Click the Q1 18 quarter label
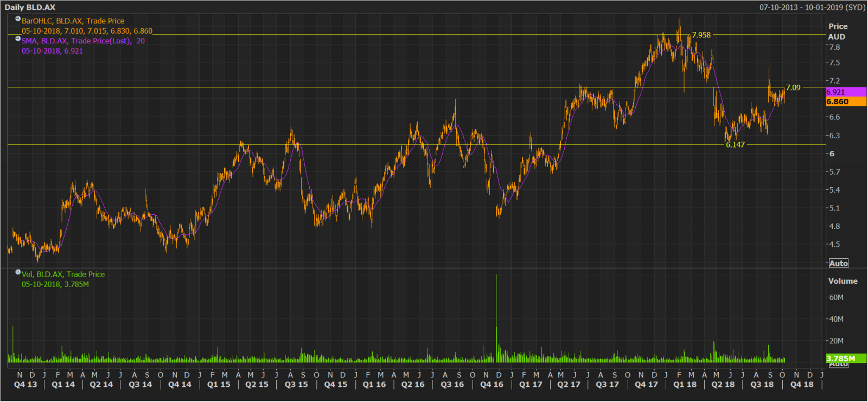868x402 pixels. click(x=685, y=384)
